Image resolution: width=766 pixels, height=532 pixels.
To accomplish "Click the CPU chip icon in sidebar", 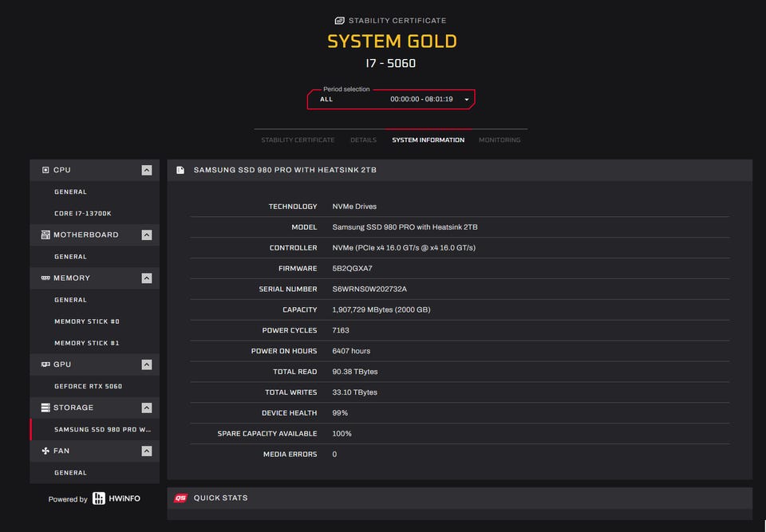I will pyautogui.click(x=45, y=170).
